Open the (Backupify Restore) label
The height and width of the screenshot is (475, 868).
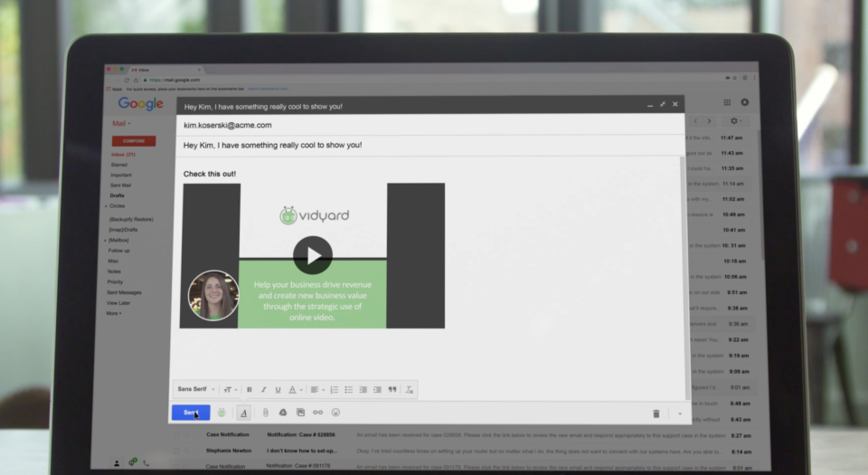tap(130, 219)
